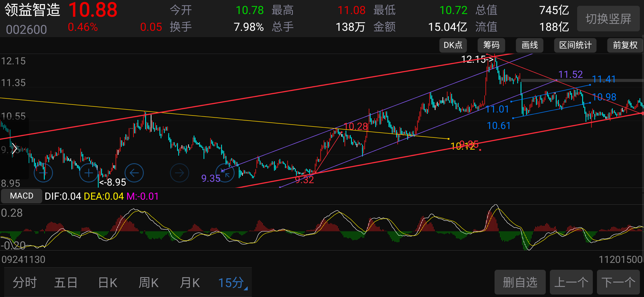Tap the yellow DEA:0.04 value
Viewport: 644px width, 297px height.
[104, 196]
